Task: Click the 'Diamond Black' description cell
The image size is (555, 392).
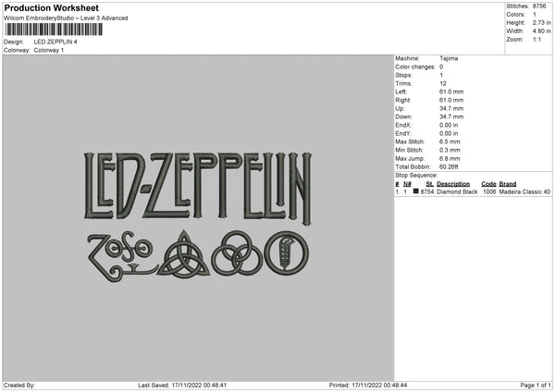Action: 457,191
